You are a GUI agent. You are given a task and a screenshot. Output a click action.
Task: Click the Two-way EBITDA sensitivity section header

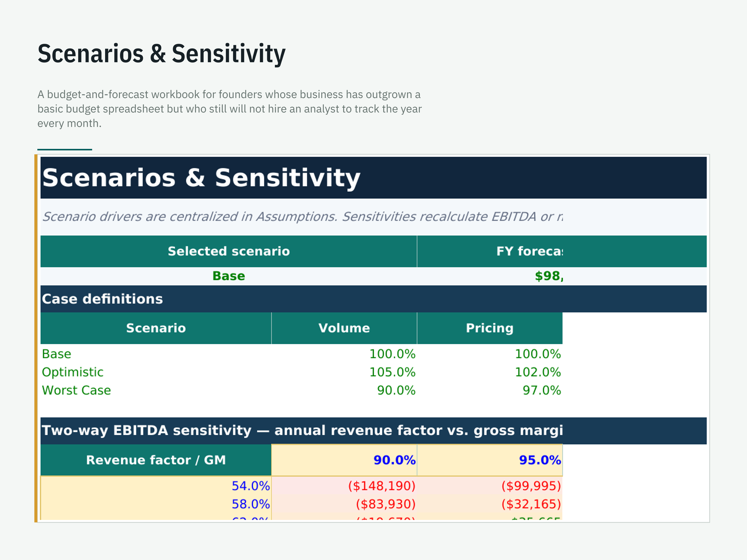click(373, 431)
